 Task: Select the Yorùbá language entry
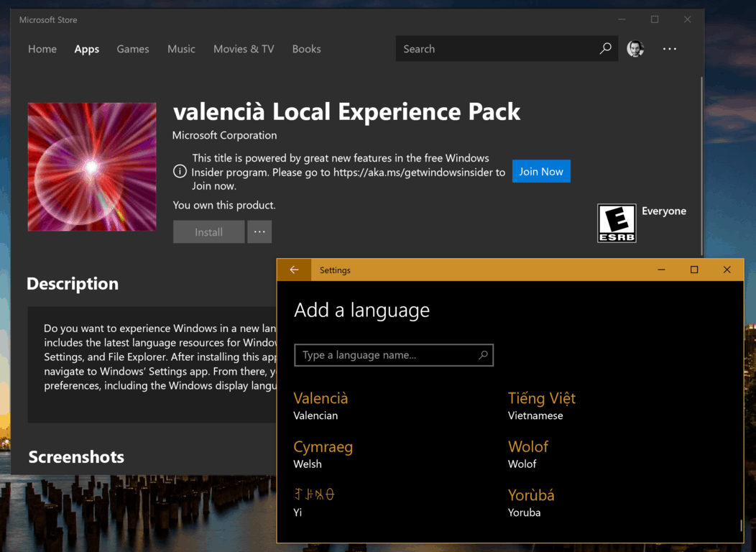[x=531, y=502]
